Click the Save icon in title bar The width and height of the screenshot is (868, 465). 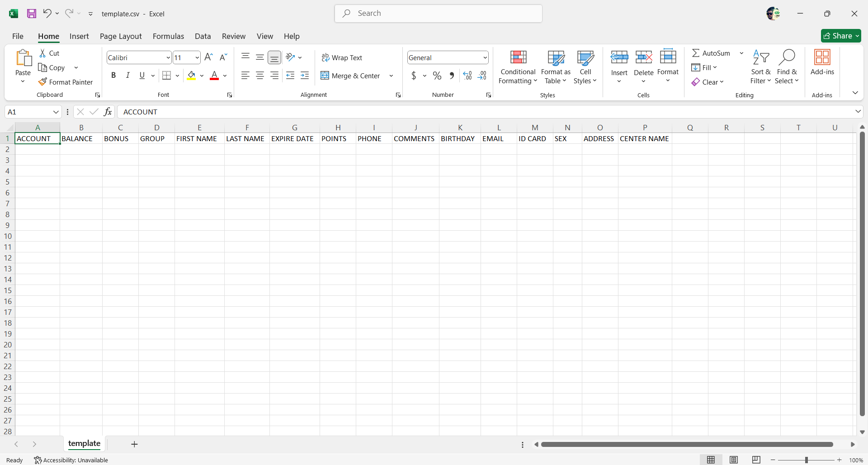click(32, 14)
